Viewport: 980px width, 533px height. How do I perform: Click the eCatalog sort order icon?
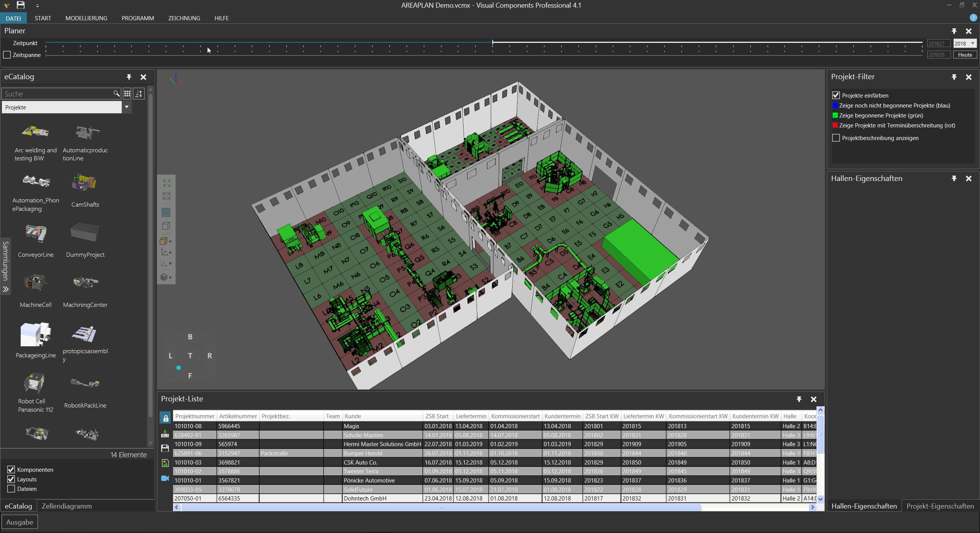(x=139, y=94)
